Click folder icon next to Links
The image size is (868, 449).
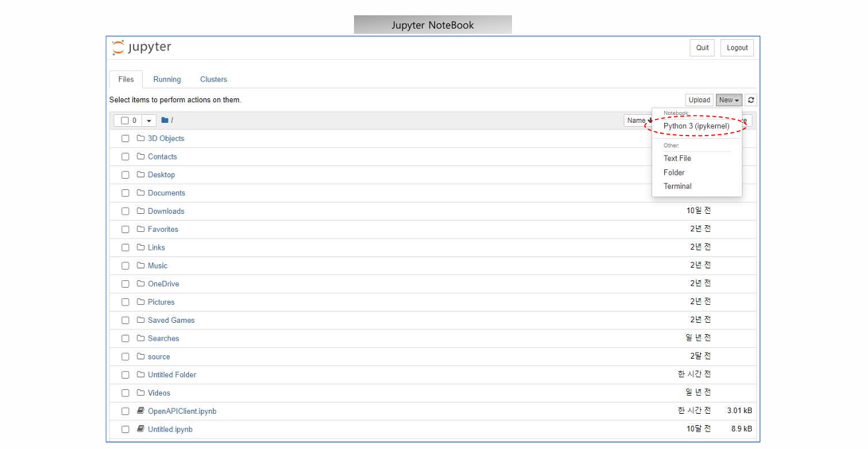141,247
